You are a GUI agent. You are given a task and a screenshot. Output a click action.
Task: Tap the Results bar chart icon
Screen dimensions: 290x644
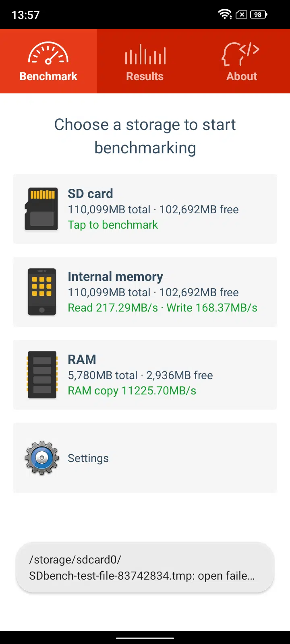145,55
